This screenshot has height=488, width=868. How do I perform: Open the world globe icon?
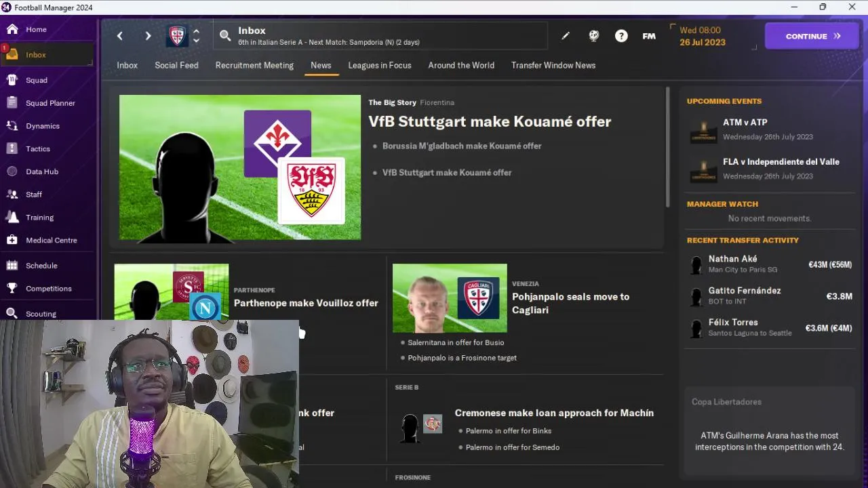click(x=593, y=36)
